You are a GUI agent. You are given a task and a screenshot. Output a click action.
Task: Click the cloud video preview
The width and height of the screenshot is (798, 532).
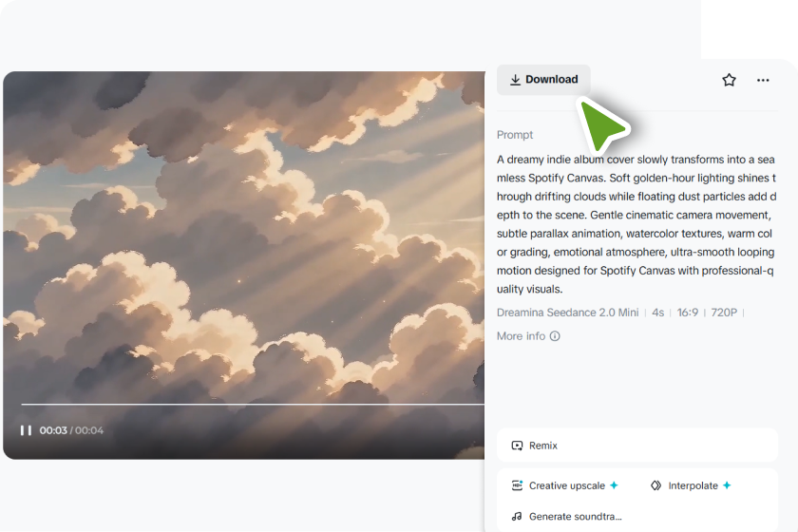[x=244, y=265]
